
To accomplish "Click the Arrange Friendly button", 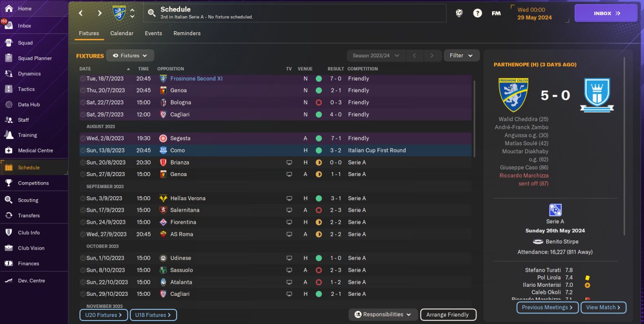I will coord(448,315).
